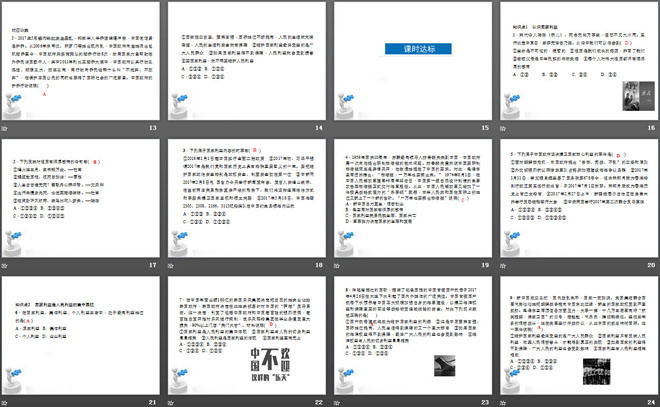The image size is (660, 407).
Task: Click the animation star icon under slide 23
Action: 337,403
